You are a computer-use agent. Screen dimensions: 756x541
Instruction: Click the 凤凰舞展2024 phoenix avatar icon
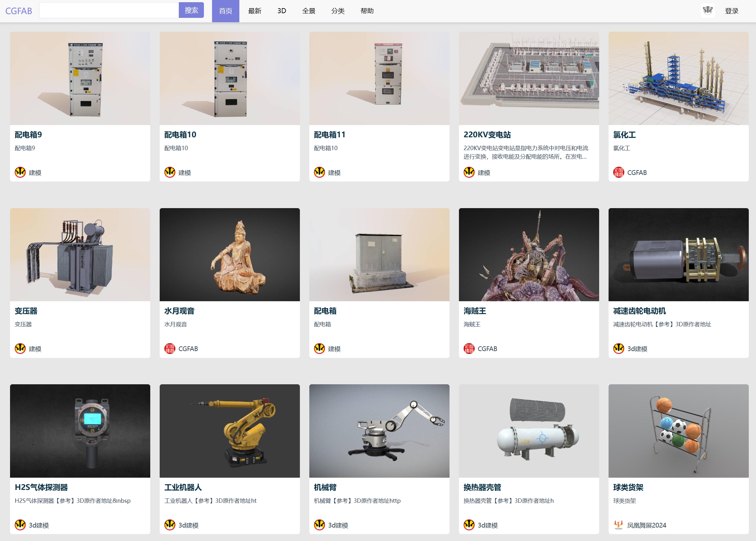(x=619, y=525)
